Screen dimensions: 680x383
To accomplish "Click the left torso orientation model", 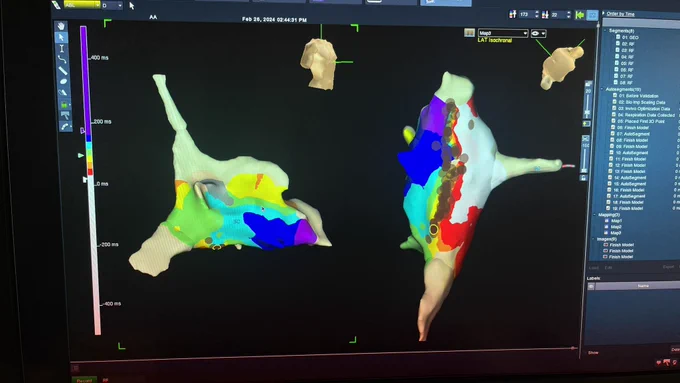I will tap(319, 64).
